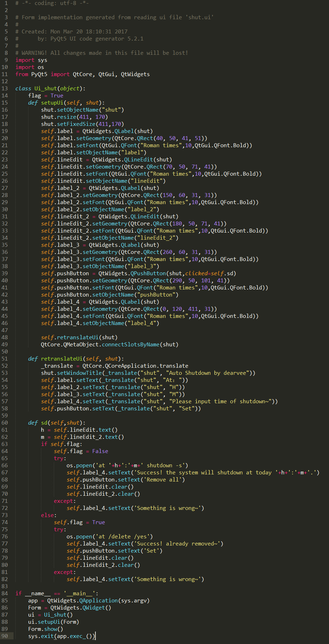Click line number 1 in the gutter

[6, 3]
